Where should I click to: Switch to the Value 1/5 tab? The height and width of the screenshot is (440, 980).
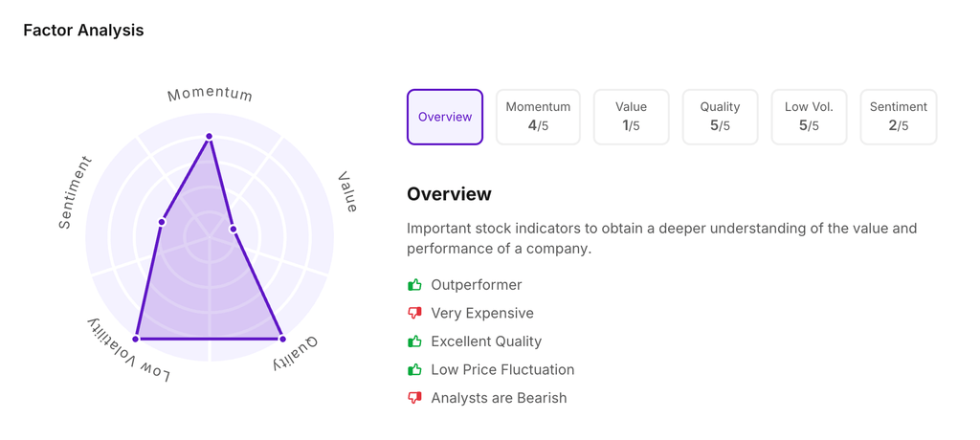pyautogui.click(x=631, y=117)
